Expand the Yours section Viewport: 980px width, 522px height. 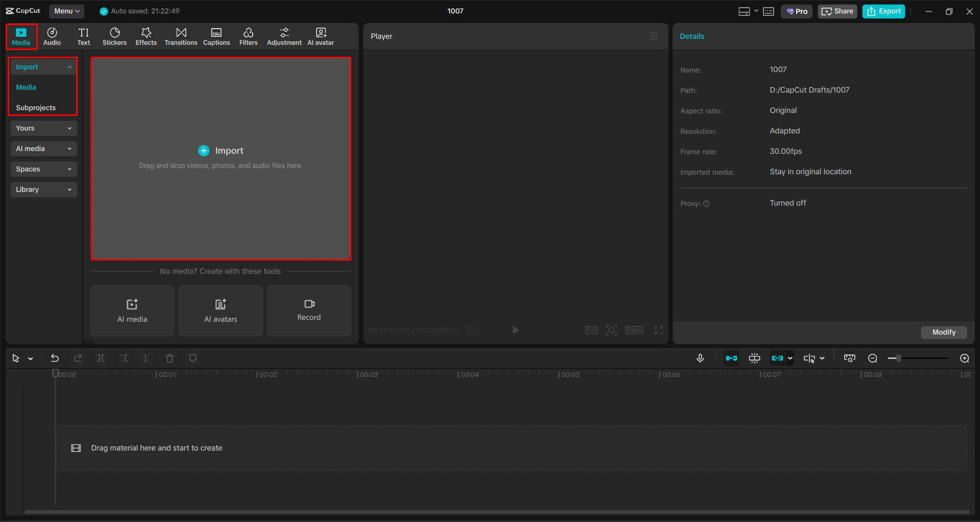[43, 128]
